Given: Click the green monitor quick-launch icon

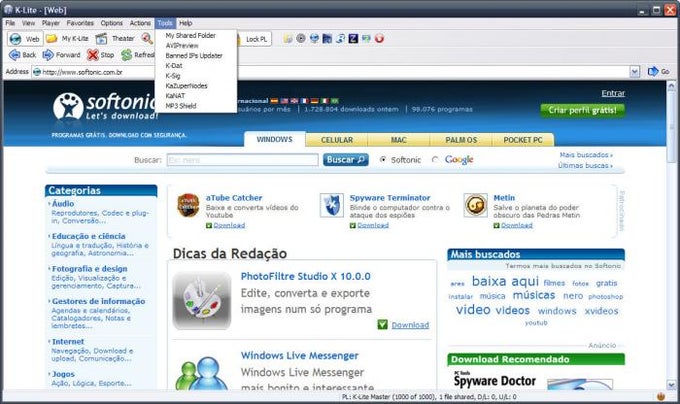Looking at the screenshot, I should tap(366, 39).
